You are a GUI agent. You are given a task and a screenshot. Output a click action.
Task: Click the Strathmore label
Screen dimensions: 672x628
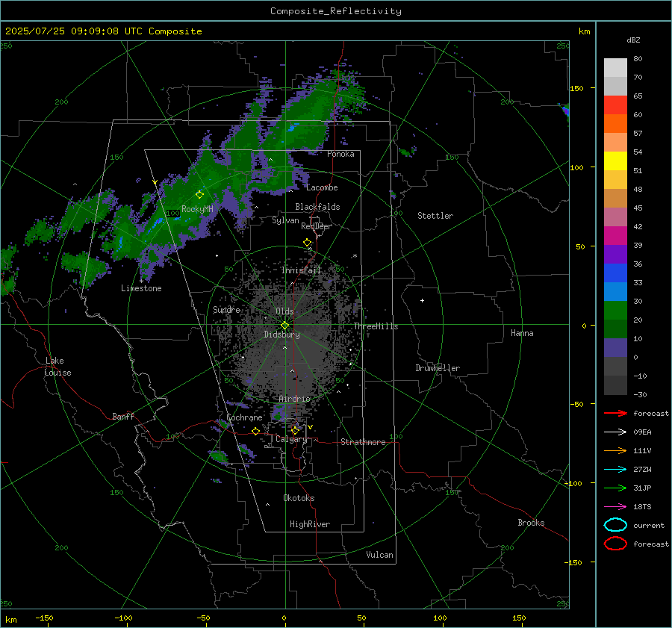pyautogui.click(x=364, y=442)
